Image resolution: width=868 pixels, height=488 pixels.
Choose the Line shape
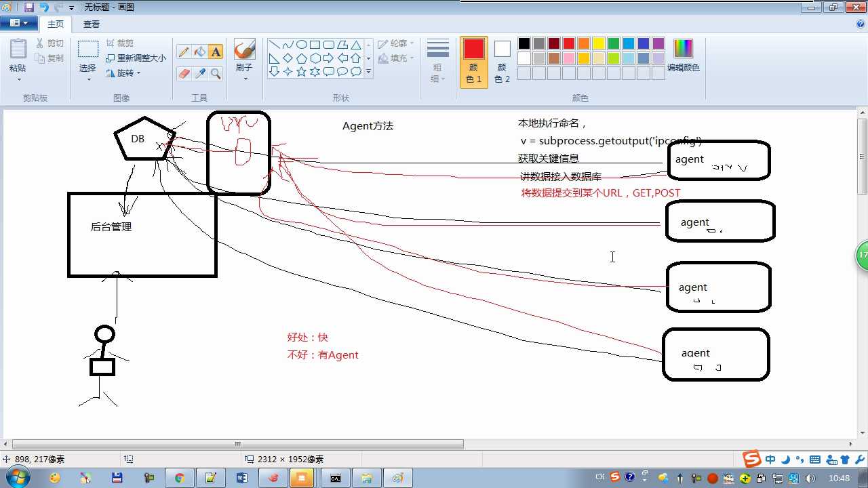(274, 45)
